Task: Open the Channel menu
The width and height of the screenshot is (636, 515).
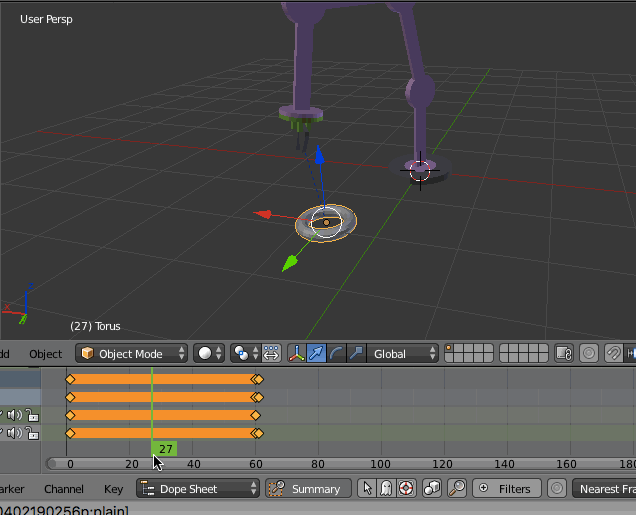Action: tap(64, 489)
